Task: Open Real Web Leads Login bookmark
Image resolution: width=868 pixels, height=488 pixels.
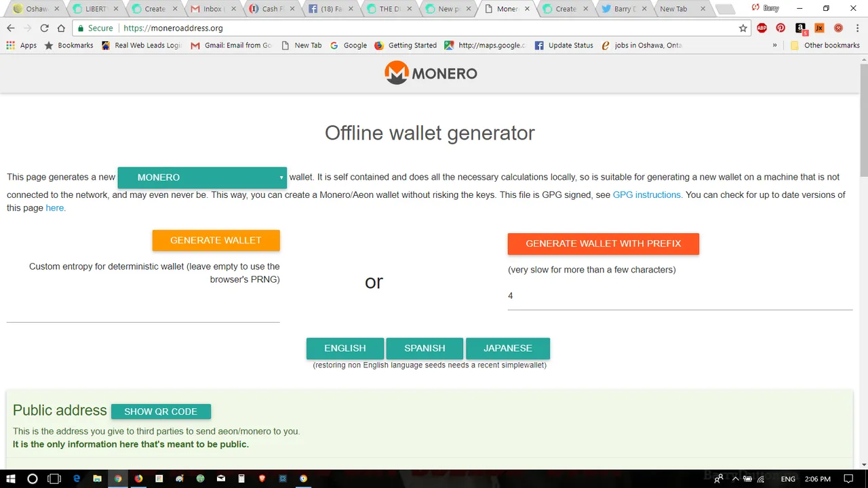Action: (141, 45)
